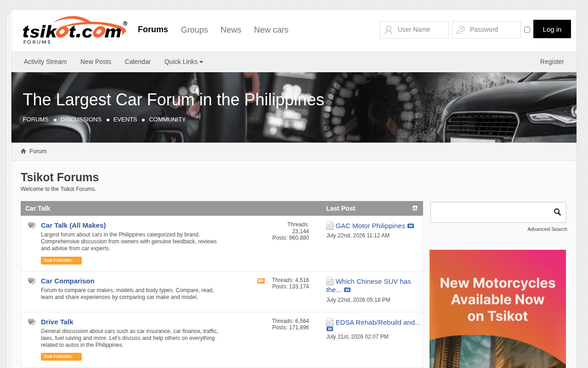
Task: Open Activity Stream
Action: coord(45,62)
